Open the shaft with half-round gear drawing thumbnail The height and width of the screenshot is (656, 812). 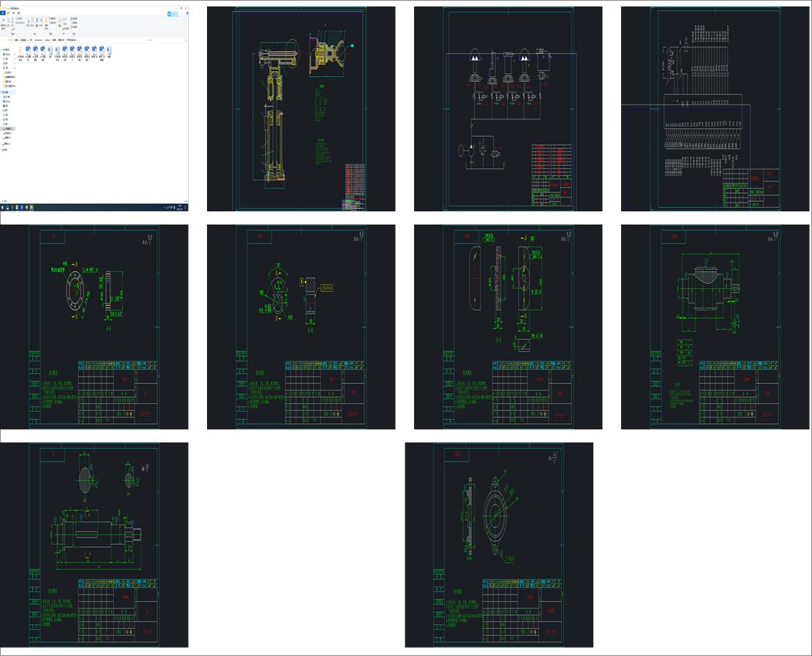pos(715,327)
